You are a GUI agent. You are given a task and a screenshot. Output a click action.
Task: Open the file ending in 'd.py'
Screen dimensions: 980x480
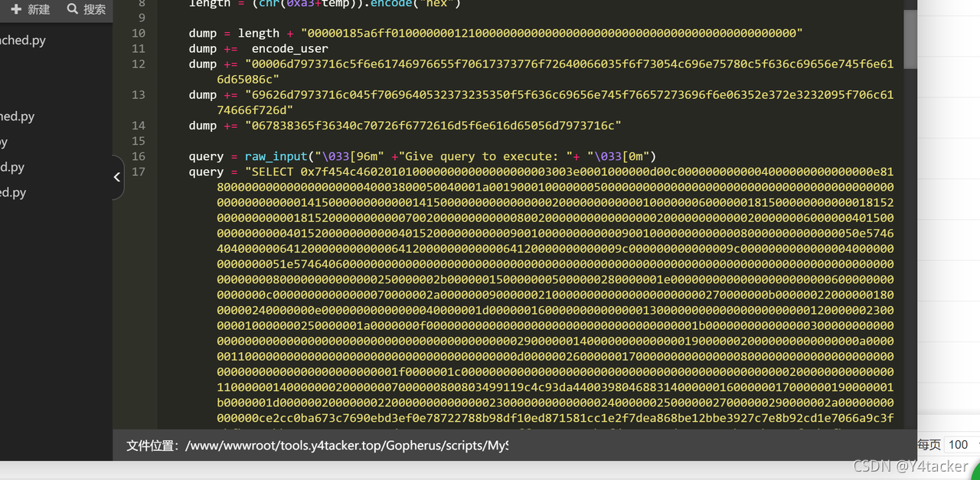(x=12, y=167)
